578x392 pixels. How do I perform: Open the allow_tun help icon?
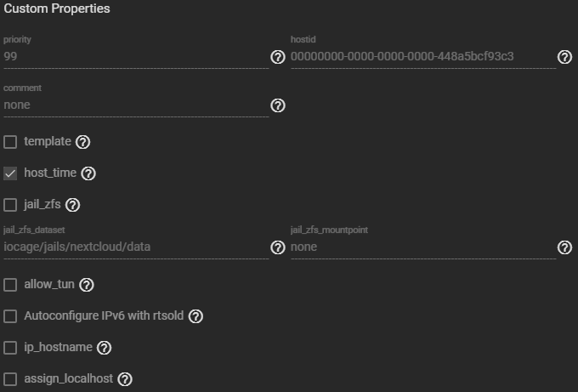(87, 285)
